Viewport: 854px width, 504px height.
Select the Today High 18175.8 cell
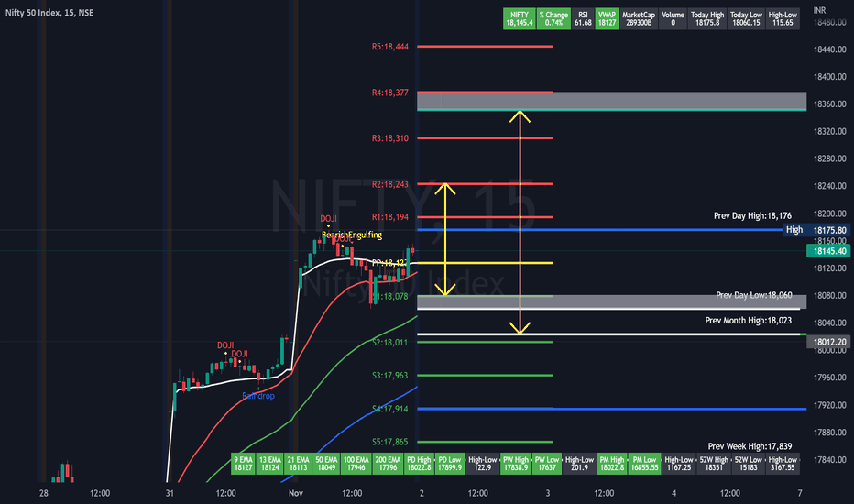point(707,19)
